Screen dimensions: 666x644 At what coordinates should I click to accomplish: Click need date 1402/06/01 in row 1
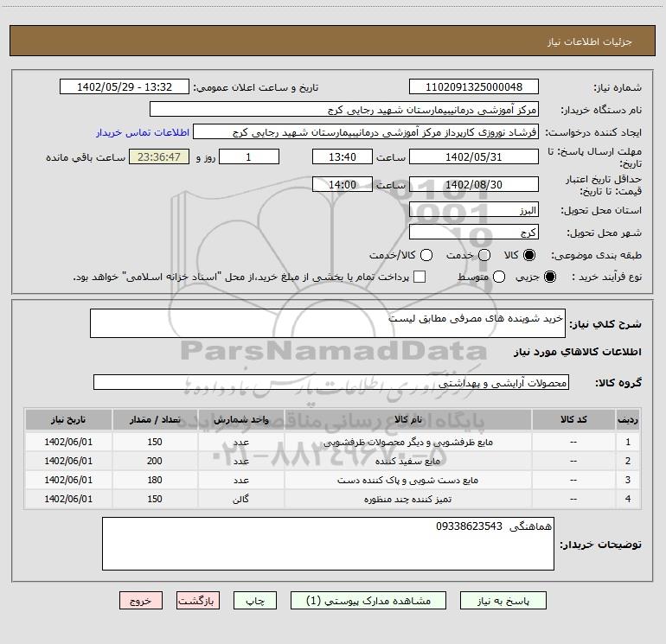(x=68, y=443)
